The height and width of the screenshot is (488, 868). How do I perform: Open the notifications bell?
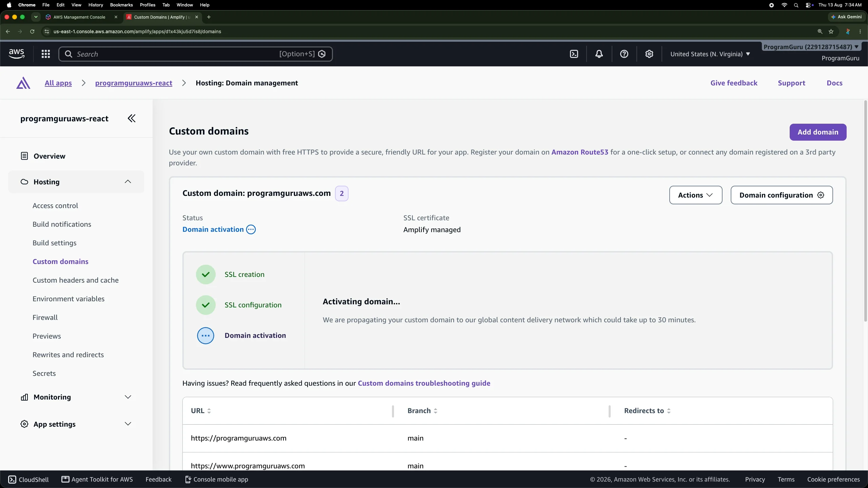(599, 54)
